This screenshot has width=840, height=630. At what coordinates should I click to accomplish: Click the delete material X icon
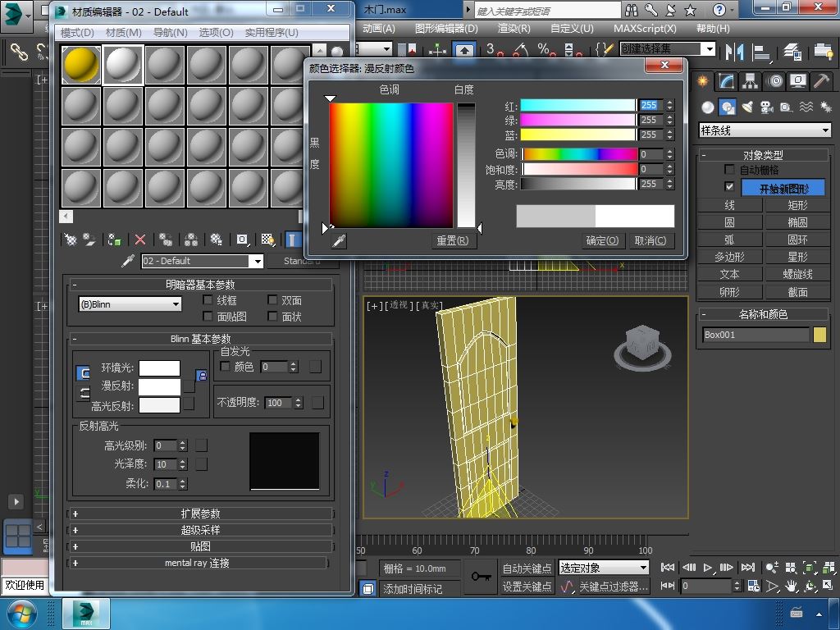pyautogui.click(x=140, y=240)
